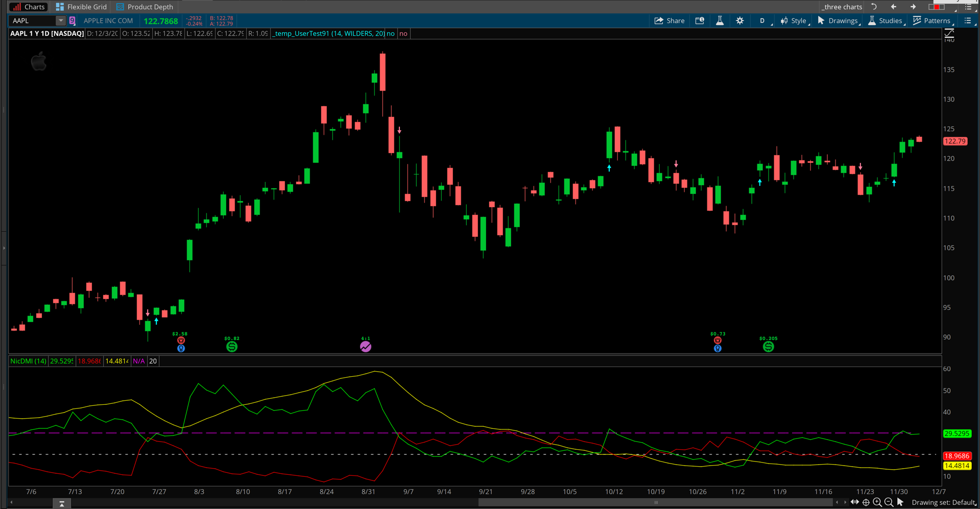Click the APPLE INC COM company name
This screenshot has width=980, height=509.
(108, 21)
